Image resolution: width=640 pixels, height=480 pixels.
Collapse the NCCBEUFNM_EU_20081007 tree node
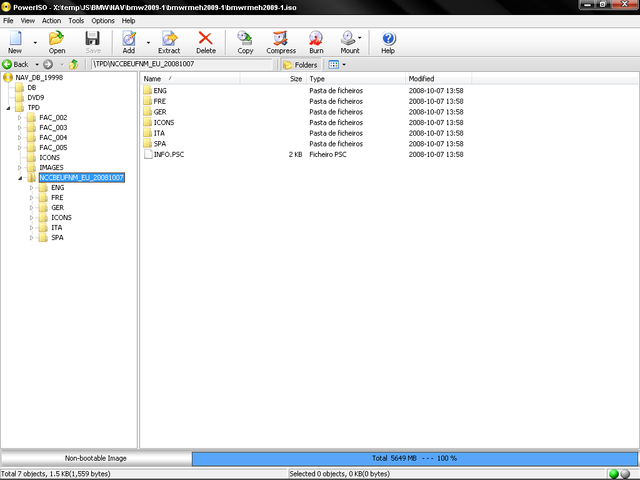[x=20, y=178]
